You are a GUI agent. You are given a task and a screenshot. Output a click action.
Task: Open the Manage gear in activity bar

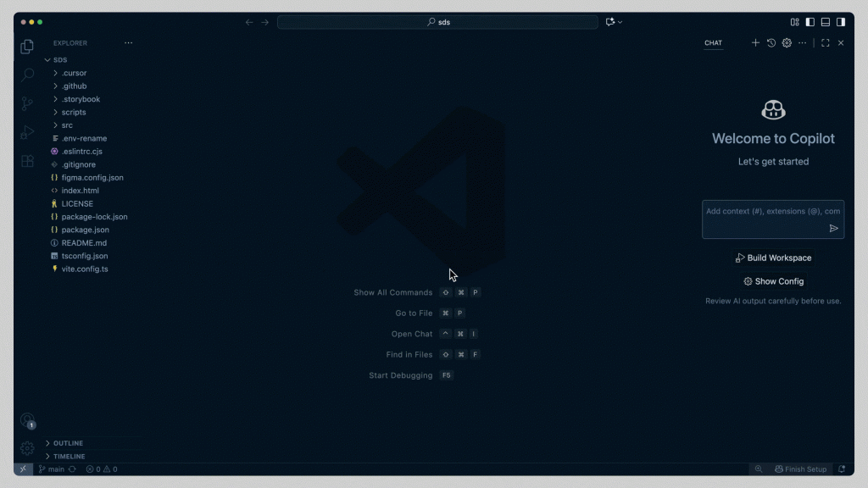(27, 448)
